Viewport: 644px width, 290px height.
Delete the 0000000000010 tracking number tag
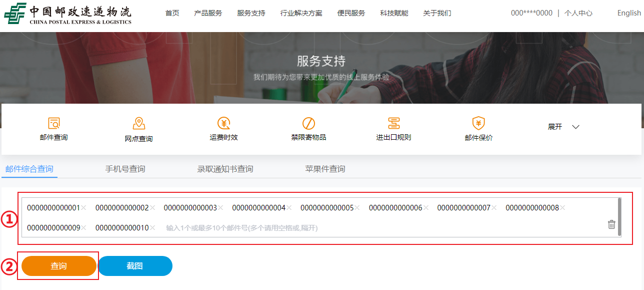pos(152,228)
